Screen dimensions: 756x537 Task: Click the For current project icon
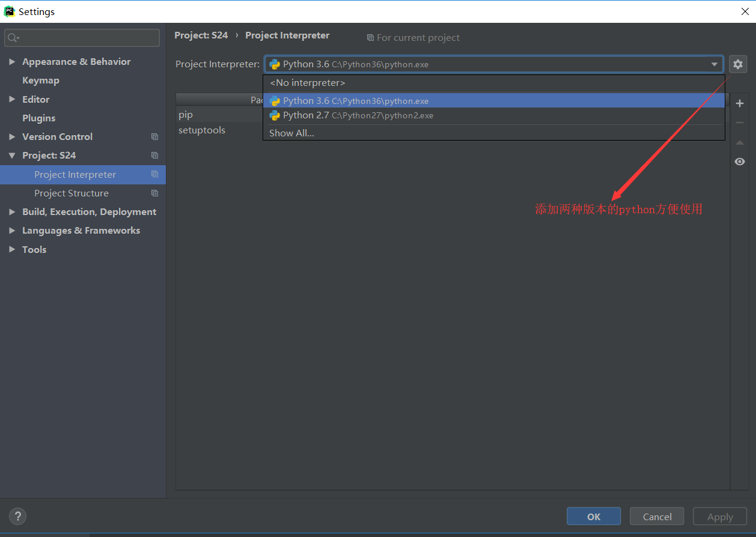pos(370,38)
